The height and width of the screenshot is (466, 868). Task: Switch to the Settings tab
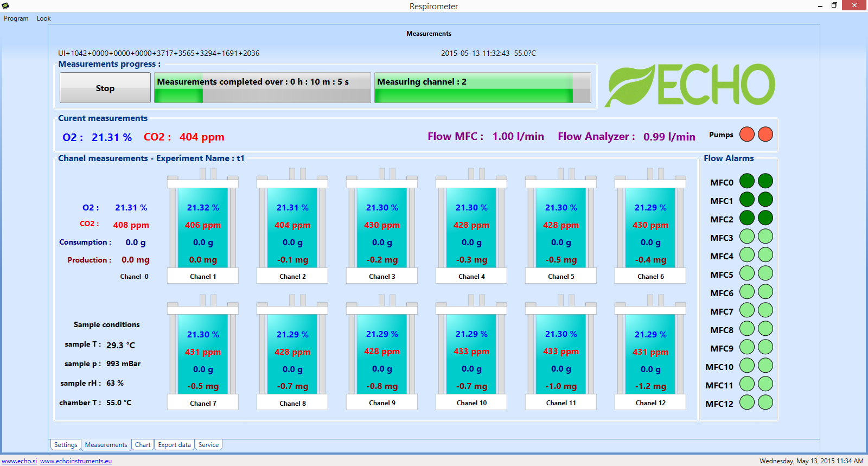[66, 445]
